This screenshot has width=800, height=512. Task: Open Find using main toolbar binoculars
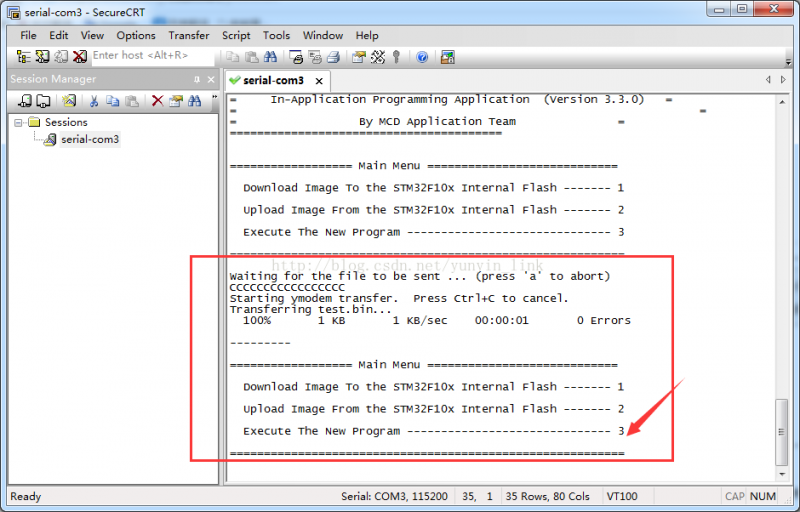click(x=270, y=57)
